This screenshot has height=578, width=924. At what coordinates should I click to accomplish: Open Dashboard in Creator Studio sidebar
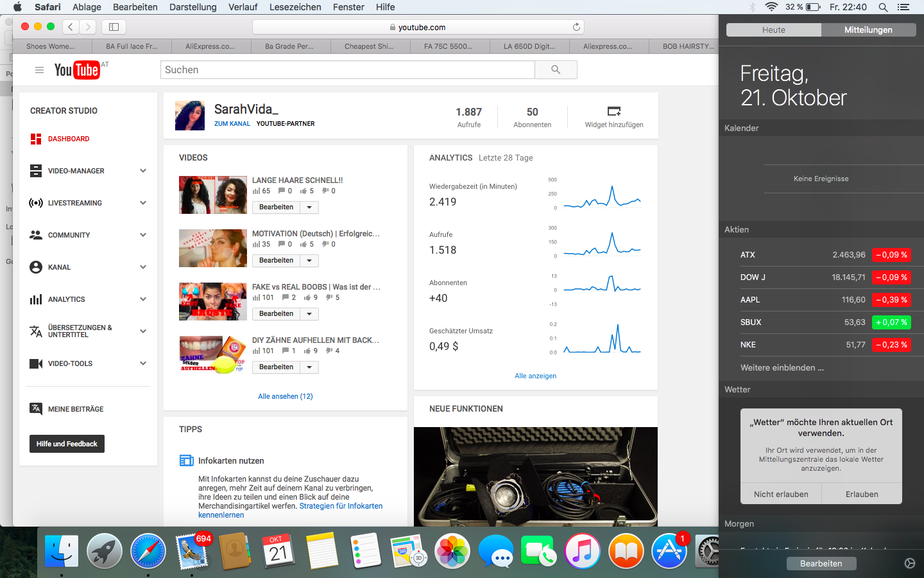pyautogui.click(x=69, y=139)
